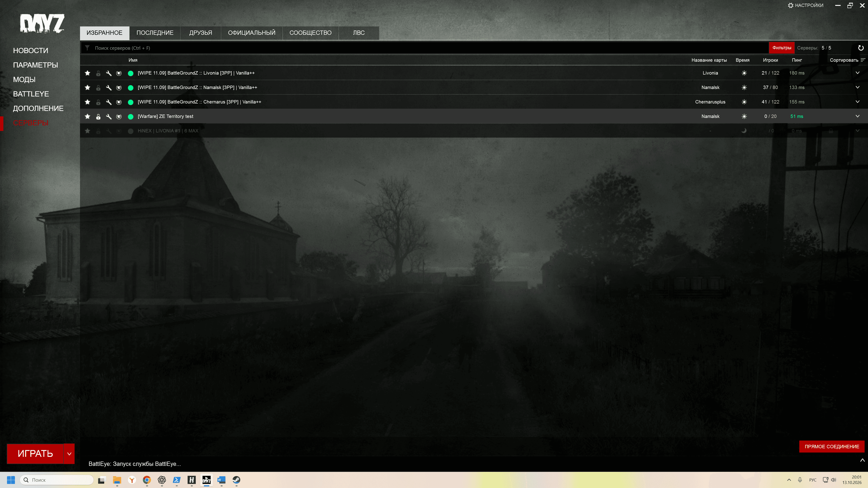Open Google Chrome from the taskbar
This screenshot has height=488, width=868.
coord(147,480)
